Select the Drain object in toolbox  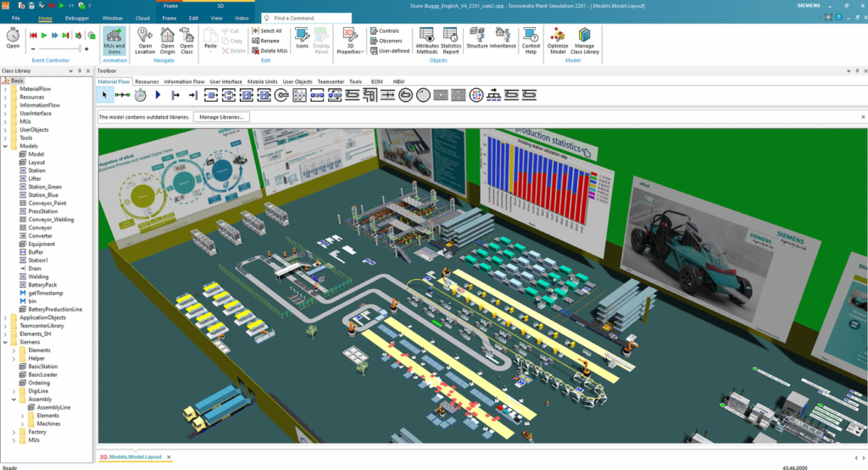pos(192,95)
